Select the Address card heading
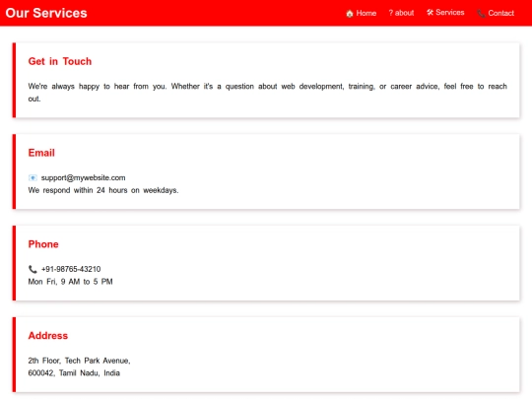Viewport: 532px width, 399px height. (x=48, y=336)
